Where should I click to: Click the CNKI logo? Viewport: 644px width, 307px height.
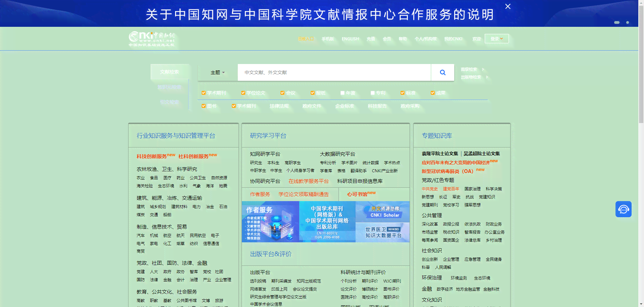[152, 39]
